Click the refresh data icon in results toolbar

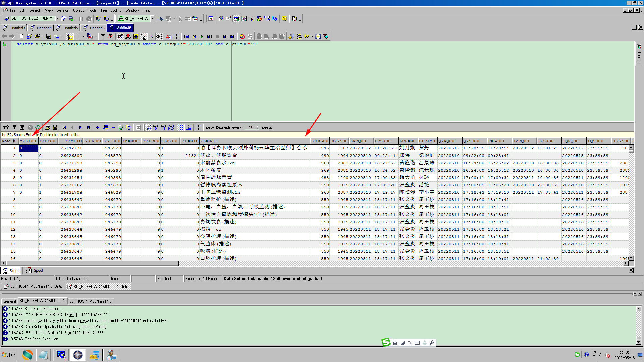tap(38, 127)
